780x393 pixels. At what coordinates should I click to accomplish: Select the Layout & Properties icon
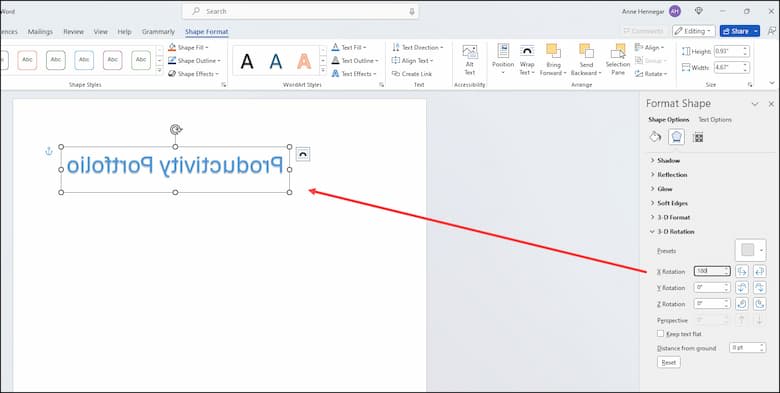(698, 137)
